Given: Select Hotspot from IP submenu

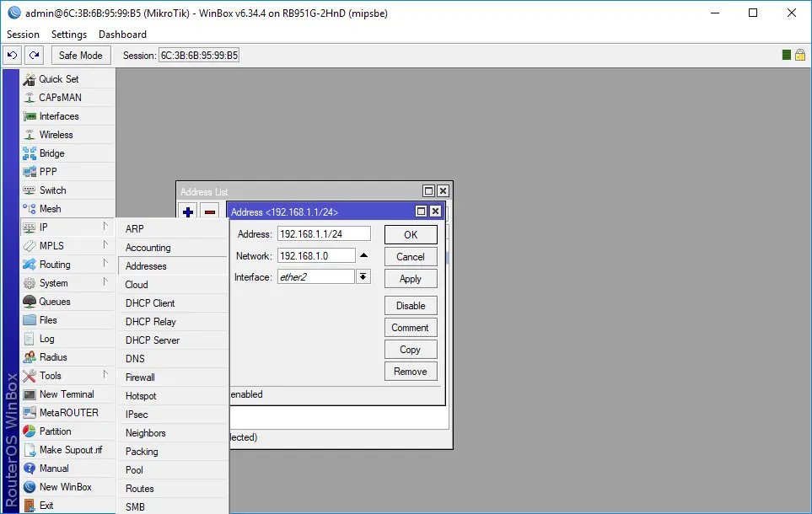Looking at the screenshot, I should click(x=173, y=396).
